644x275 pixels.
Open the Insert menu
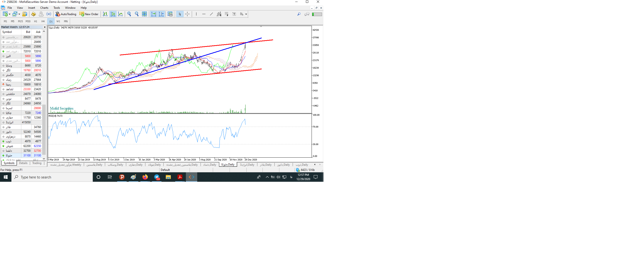tap(31, 8)
